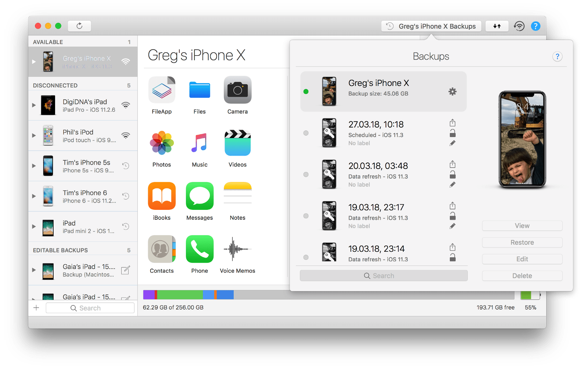
Task: Select green radio dot for Greg's iPhone X backup
Action: click(x=306, y=92)
